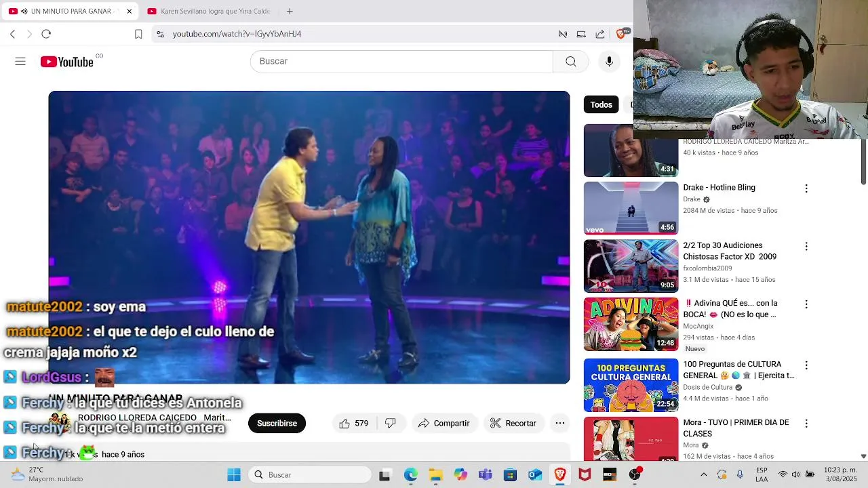The height and width of the screenshot is (488, 868).
Task: Open Outlook from taskbar
Action: coord(535,475)
